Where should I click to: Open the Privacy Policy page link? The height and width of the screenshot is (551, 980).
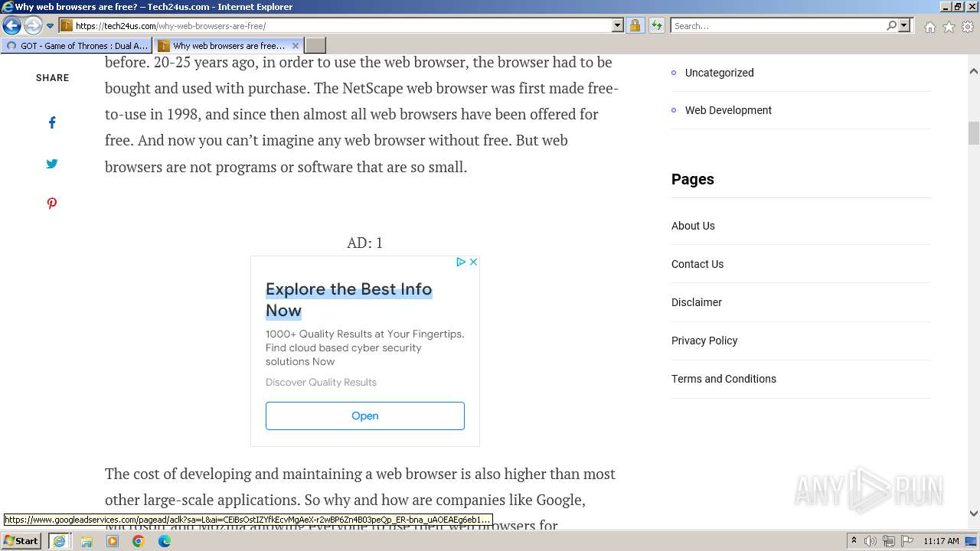tap(704, 341)
